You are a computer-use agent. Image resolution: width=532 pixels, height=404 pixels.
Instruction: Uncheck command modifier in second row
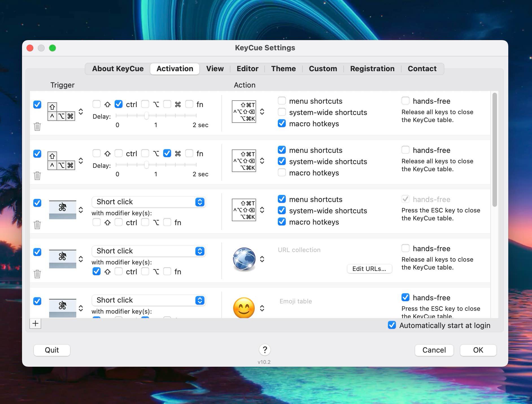[167, 153]
